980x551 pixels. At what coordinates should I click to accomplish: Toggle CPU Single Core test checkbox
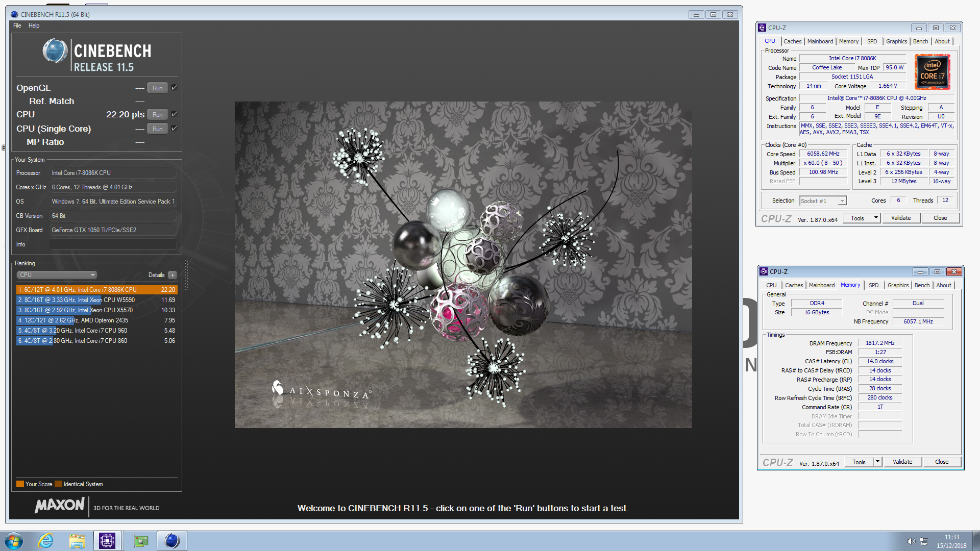tap(174, 129)
